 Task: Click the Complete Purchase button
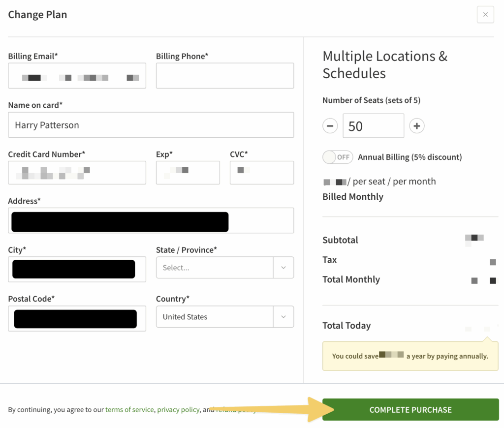click(x=410, y=410)
